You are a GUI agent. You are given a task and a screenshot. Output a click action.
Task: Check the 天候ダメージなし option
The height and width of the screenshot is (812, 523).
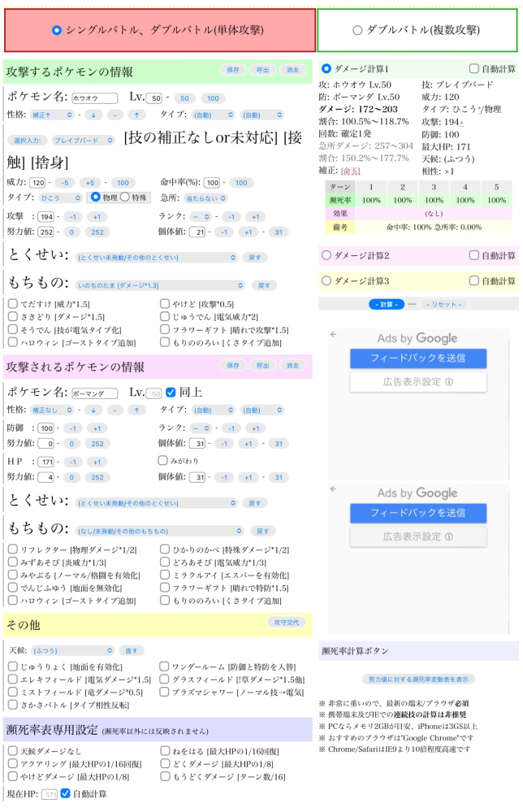point(13,750)
